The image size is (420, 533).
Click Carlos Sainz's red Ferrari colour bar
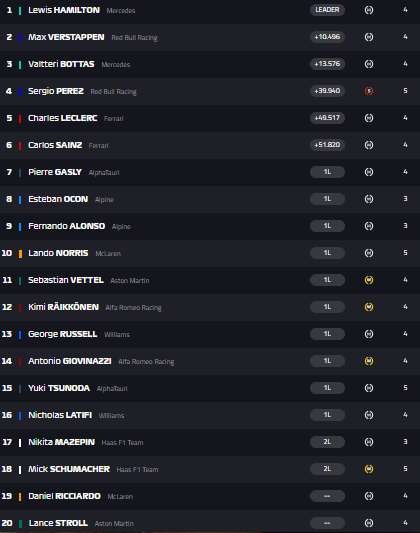pos(20,145)
